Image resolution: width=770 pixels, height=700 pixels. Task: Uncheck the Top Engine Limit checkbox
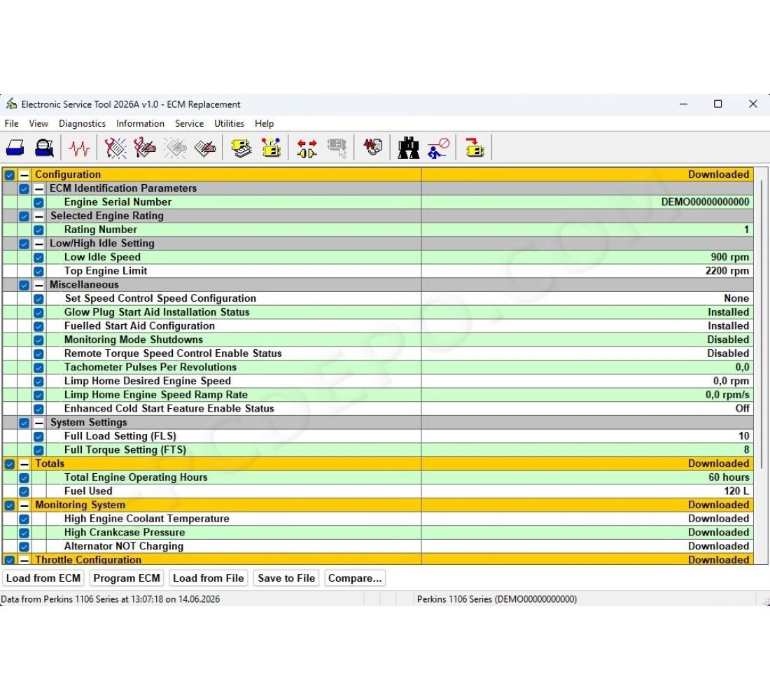click(x=38, y=271)
